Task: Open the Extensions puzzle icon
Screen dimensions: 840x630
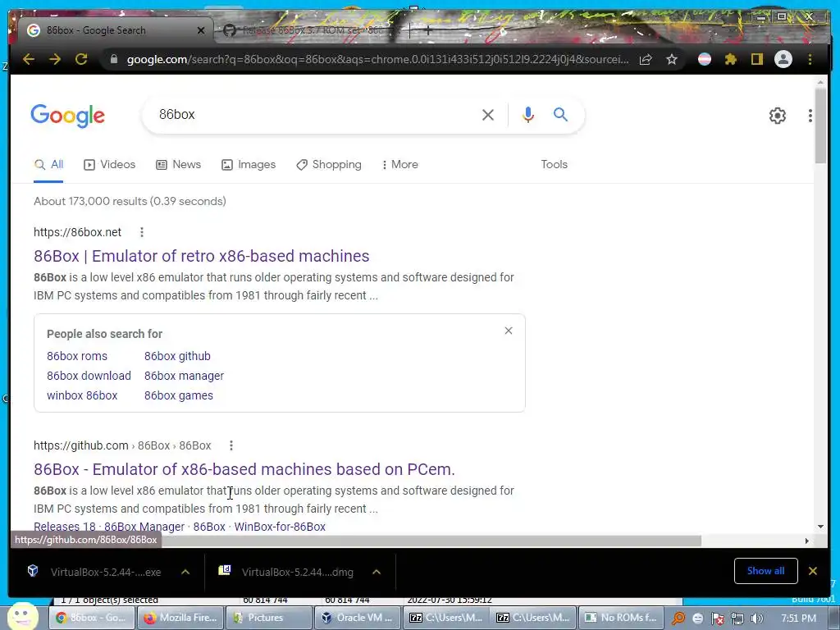Action: pyautogui.click(x=731, y=59)
